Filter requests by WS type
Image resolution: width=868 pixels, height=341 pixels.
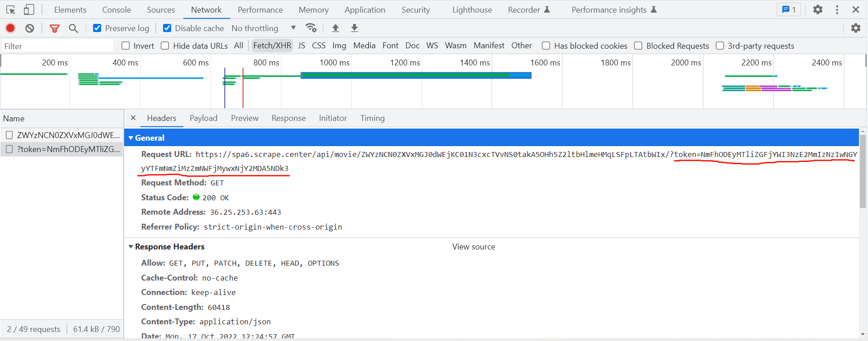[432, 46]
